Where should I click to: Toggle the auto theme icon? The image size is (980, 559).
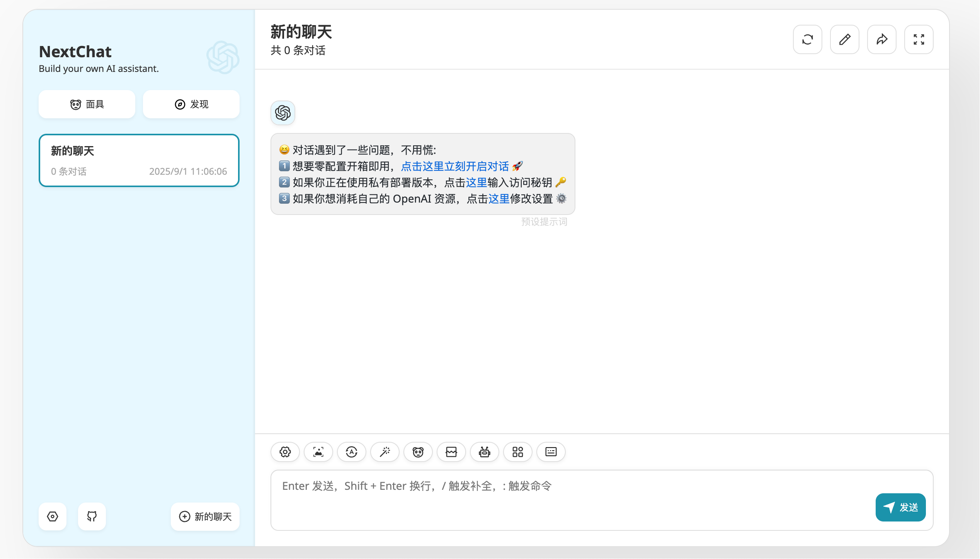pyautogui.click(x=352, y=452)
